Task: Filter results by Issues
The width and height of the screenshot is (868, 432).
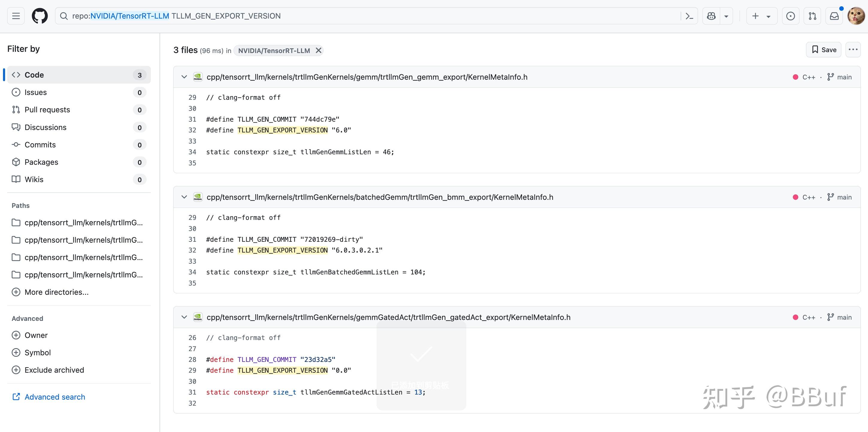Action: (x=36, y=92)
